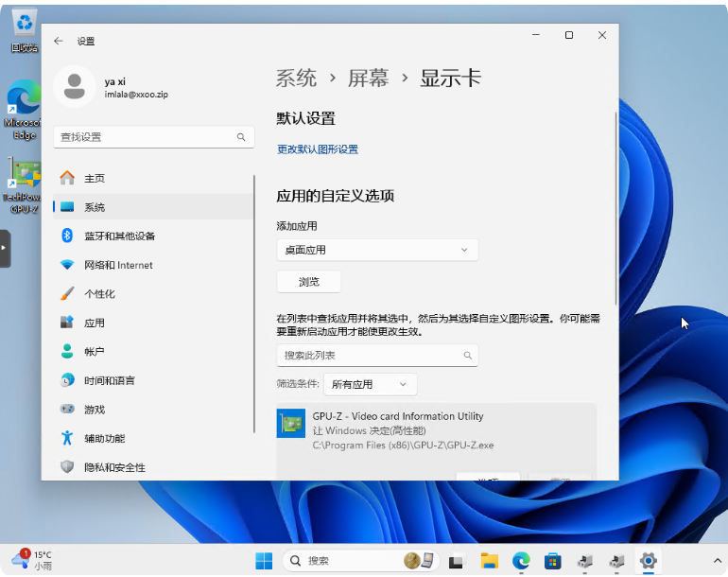Open Microsoft Edge desktop shortcut
Screen dimensions: 728x577
(x=24, y=110)
